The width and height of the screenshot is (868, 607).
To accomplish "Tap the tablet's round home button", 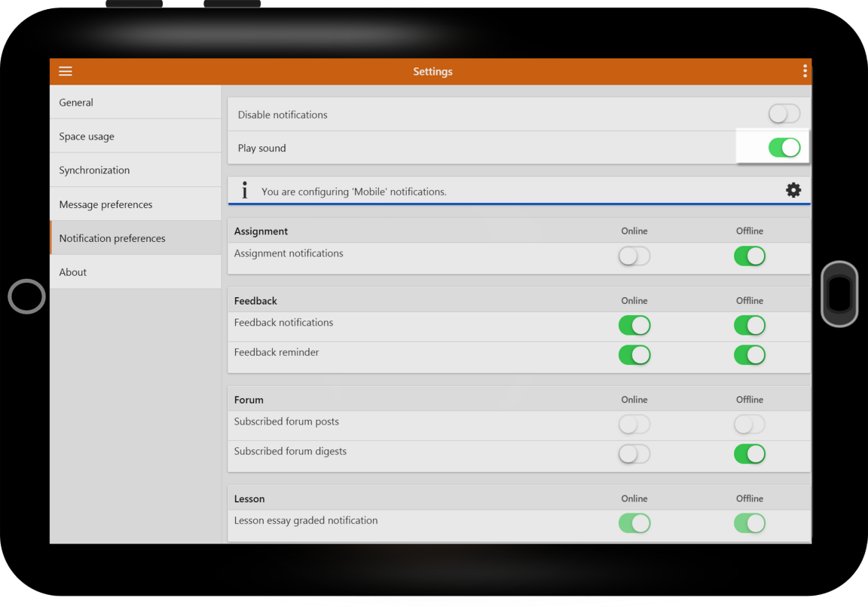I will pyautogui.click(x=26, y=296).
